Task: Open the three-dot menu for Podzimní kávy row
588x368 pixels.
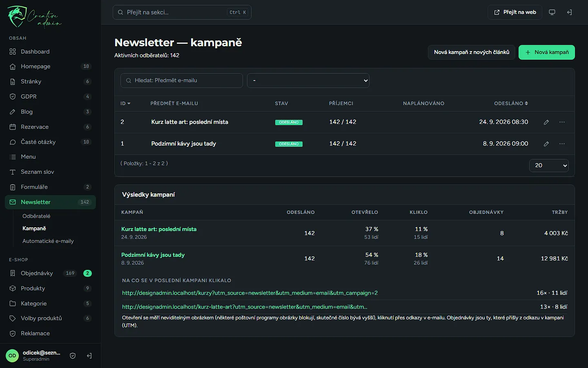Action: 562,144
